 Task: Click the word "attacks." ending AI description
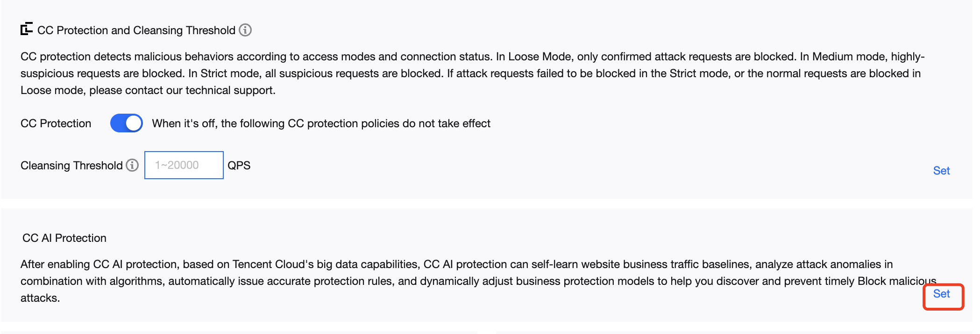(40, 298)
